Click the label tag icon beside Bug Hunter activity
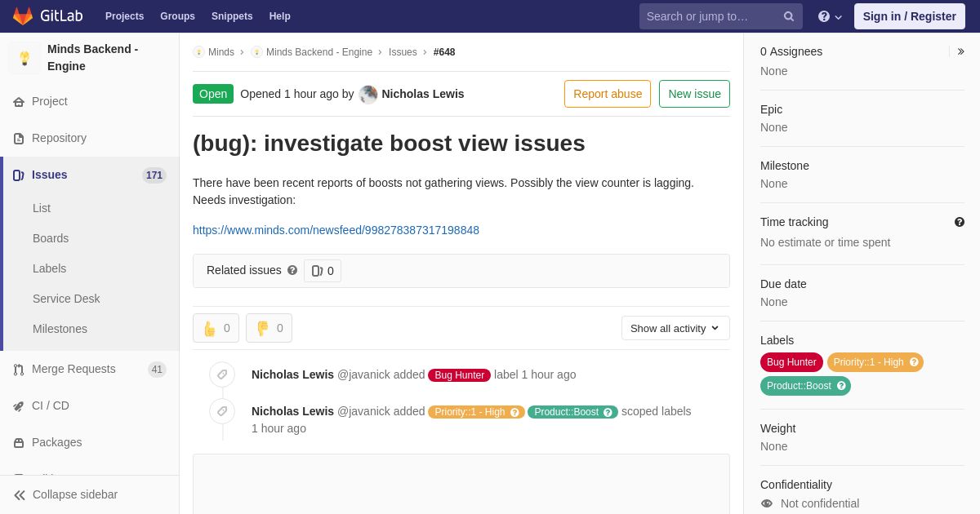The width and height of the screenshot is (980, 514). point(222,374)
